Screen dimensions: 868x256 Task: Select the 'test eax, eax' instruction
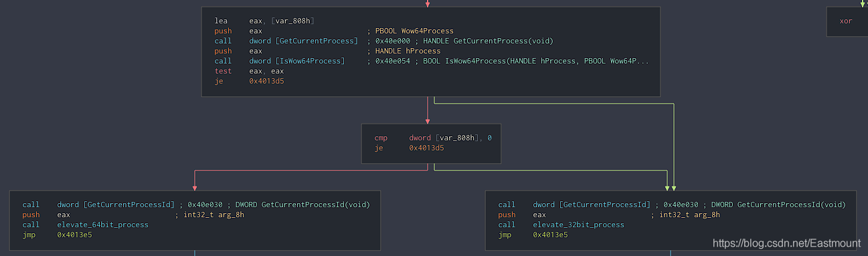pyautogui.click(x=249, y=71)
